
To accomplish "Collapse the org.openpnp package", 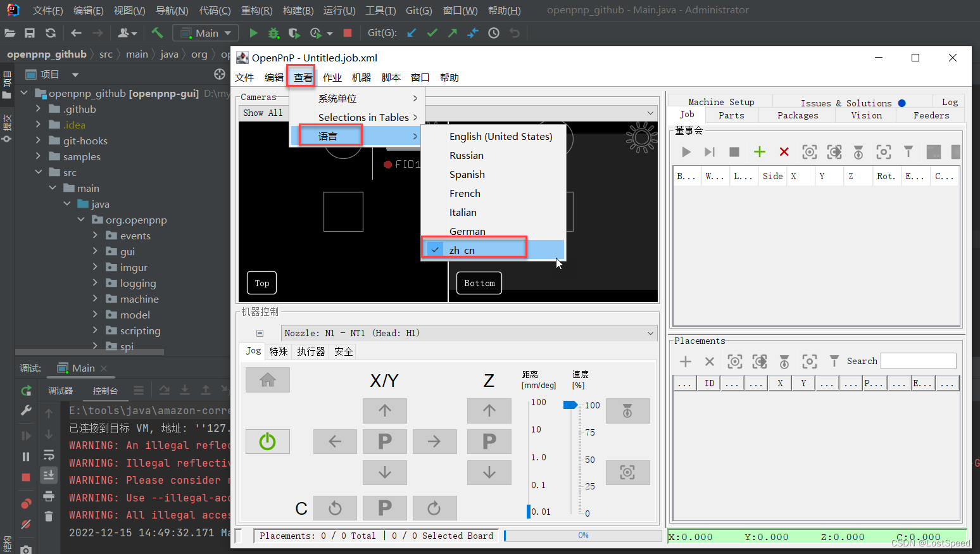I will (81, 220).
